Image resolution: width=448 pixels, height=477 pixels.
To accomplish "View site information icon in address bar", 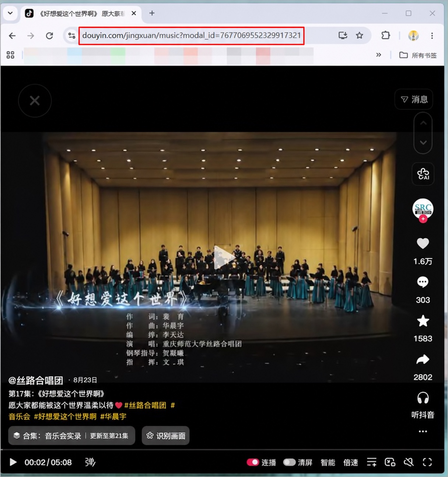I will coord(71,35).
